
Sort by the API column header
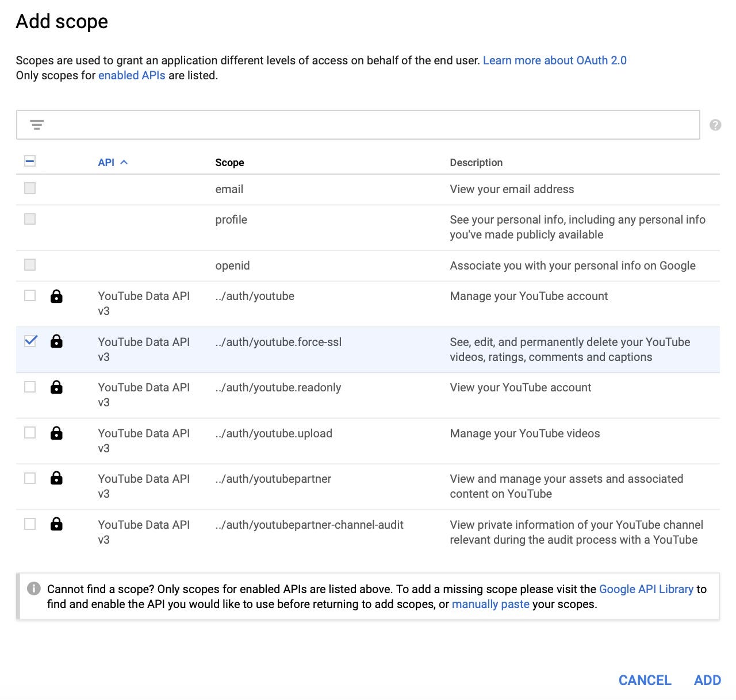[106, 163]
